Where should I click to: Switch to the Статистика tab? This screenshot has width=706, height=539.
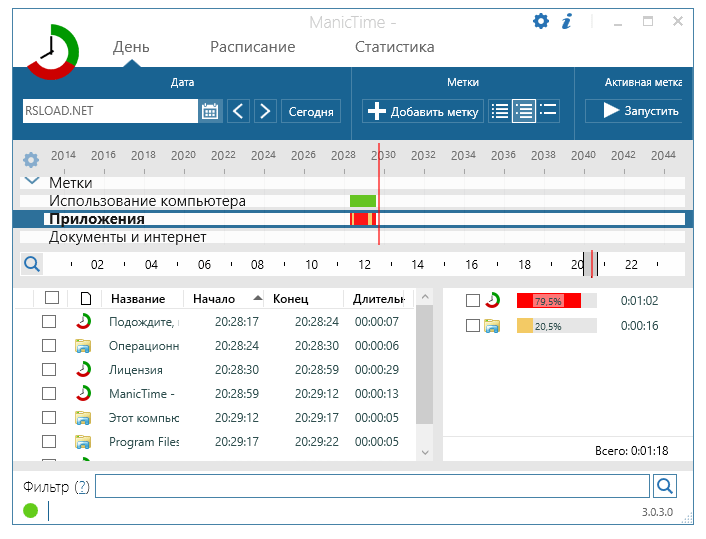click(x=394, y=47)
